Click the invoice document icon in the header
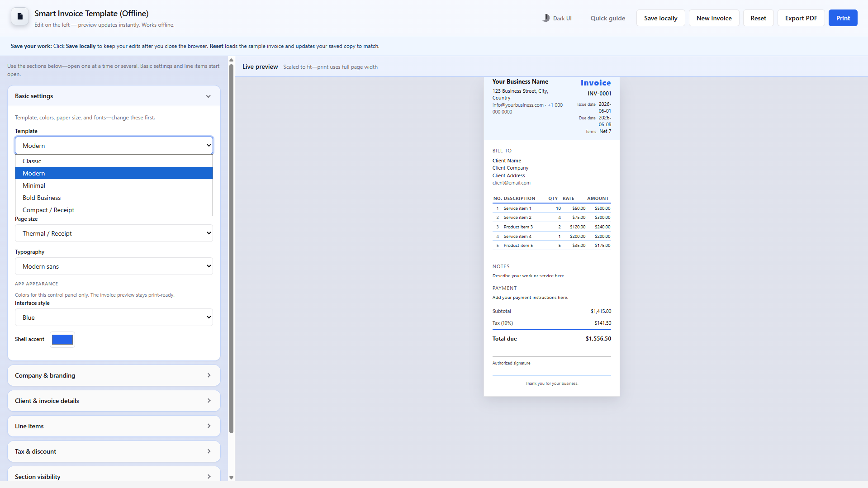868x488 pixels. pos(19,16)
